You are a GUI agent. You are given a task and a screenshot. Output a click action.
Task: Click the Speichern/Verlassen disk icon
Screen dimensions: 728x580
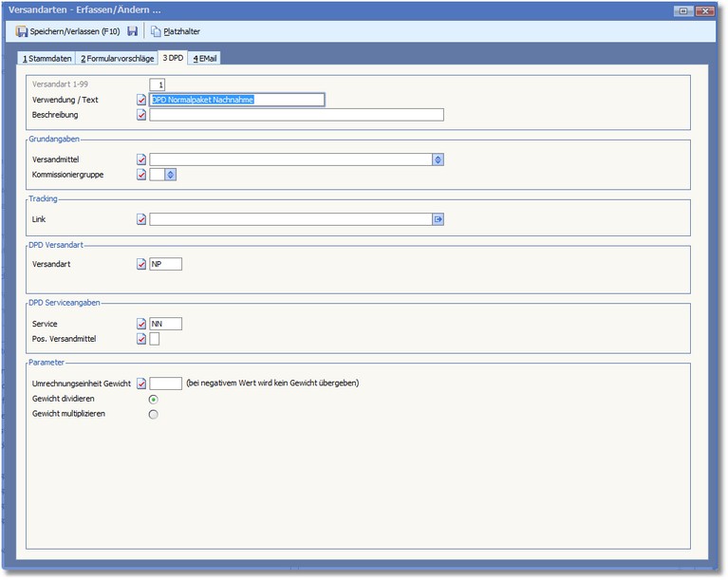pyautogui.click(x=22, y=31)
